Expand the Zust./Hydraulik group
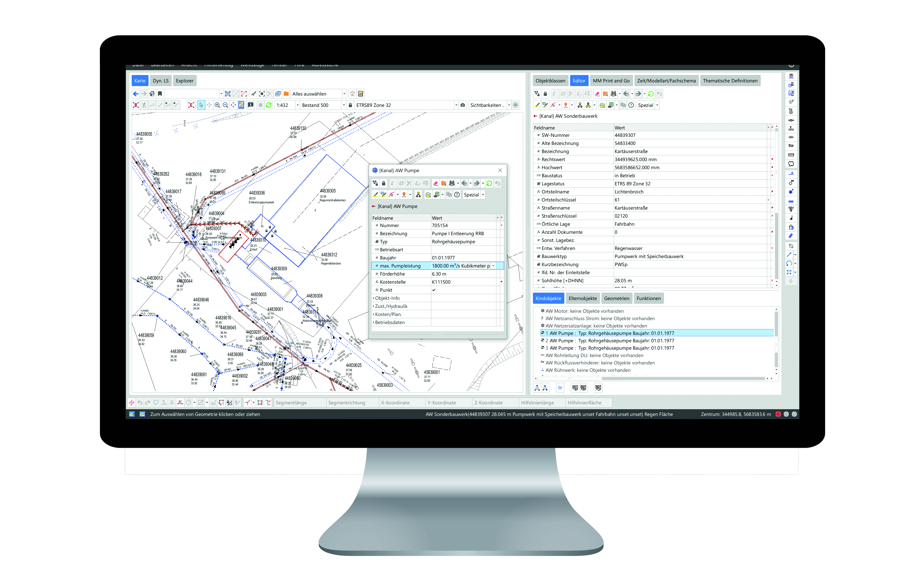 pyautogui.click(x=374, y=307)
